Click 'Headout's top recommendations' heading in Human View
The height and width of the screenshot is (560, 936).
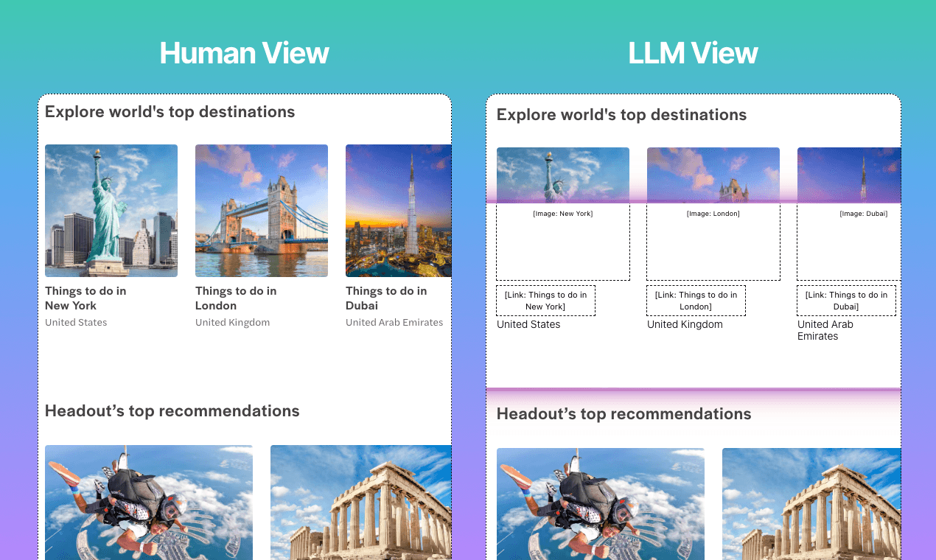point(172,411)
